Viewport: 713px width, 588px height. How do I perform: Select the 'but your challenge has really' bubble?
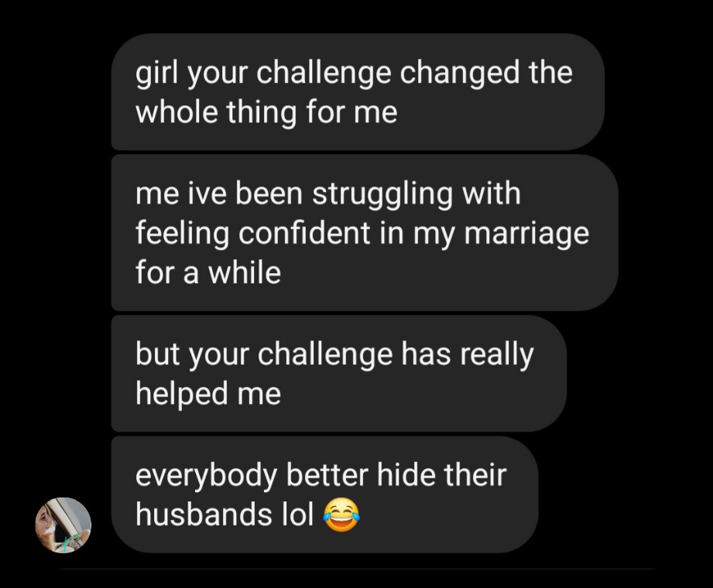click(x=339, y=374)
